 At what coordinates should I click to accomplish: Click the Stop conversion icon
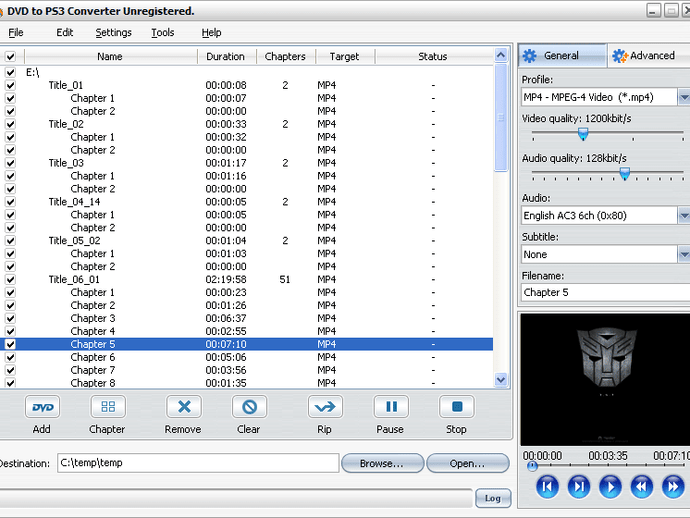pyautogui.click(x=457, y=407)
